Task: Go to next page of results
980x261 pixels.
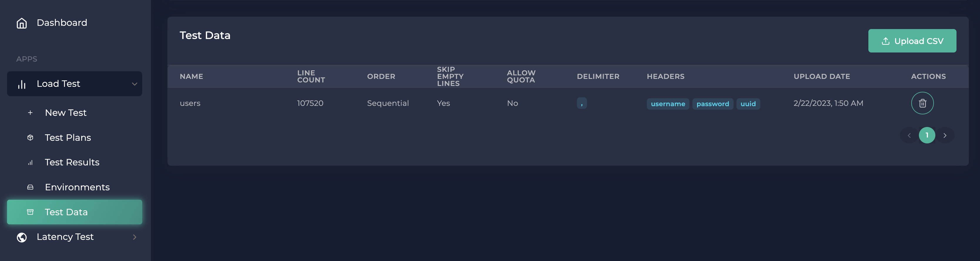Action: click(x=945, y=135)
